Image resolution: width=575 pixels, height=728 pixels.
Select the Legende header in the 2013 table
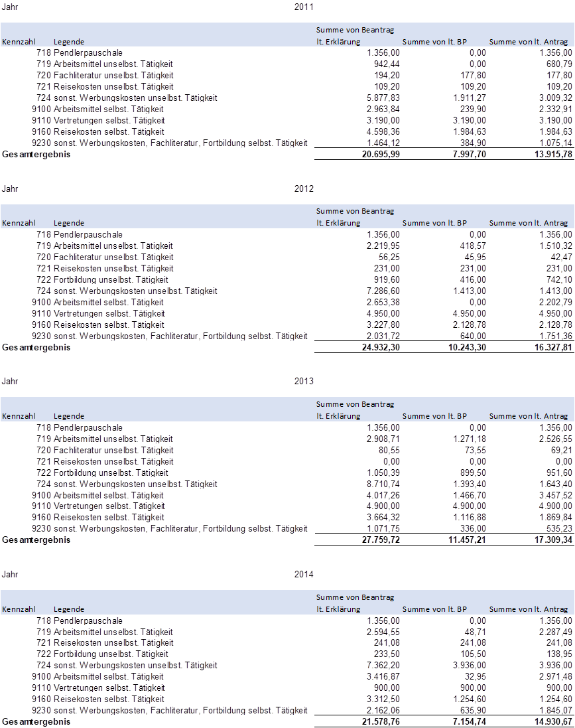[x=69, y=416]
